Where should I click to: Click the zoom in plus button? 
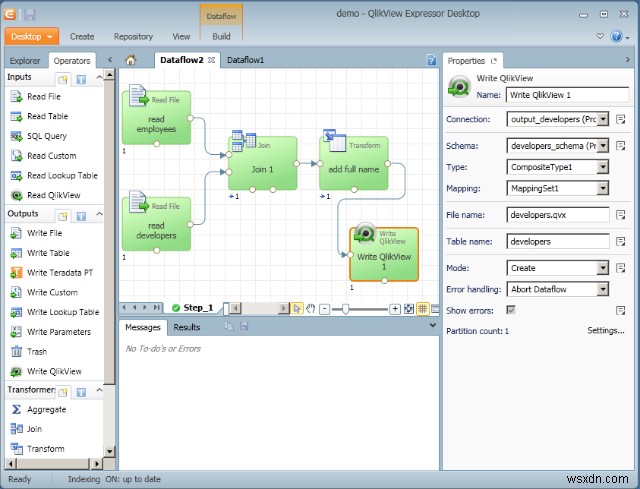[x=395, y=309]
